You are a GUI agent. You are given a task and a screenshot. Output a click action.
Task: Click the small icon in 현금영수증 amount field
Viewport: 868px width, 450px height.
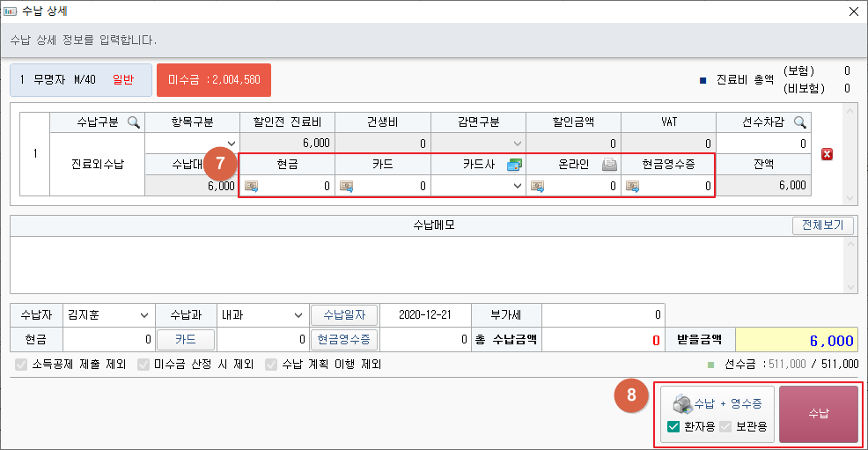(632, 186)
